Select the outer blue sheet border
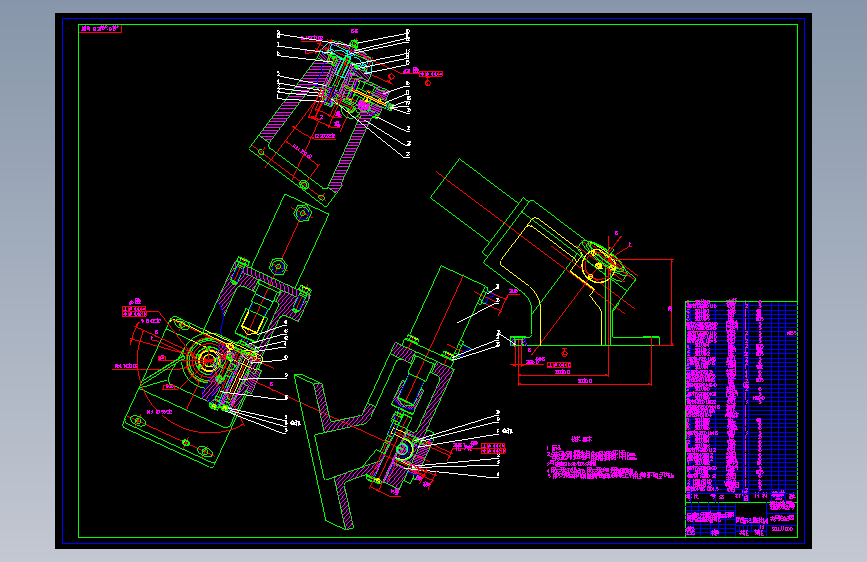This screenshot has width=867, height=562. (434, 281)
